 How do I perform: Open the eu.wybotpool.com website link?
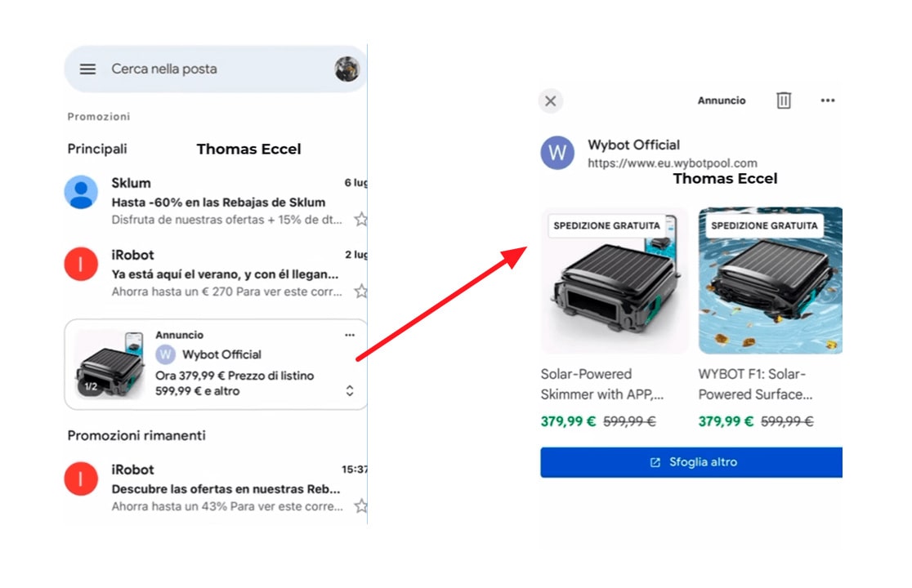[672, 163]
